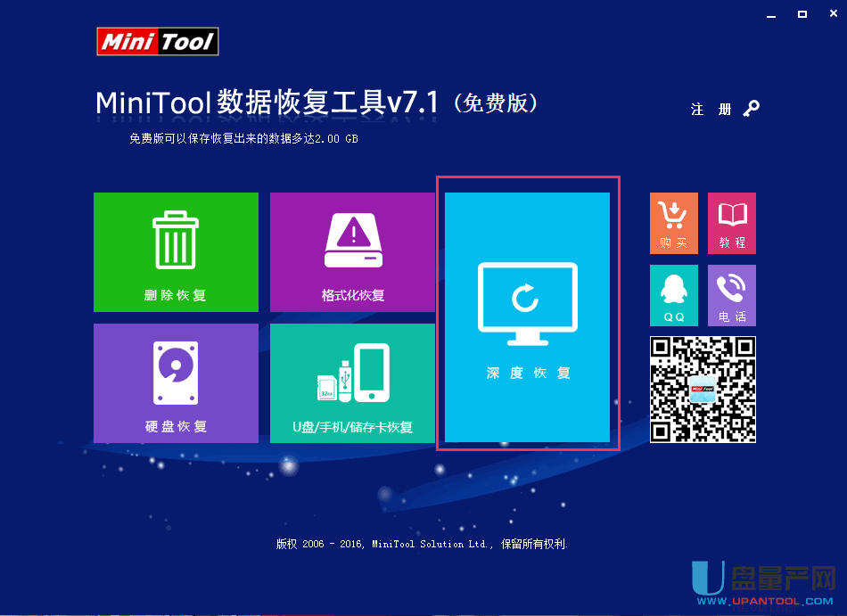Viewport: 847px width, 616px height.
Task: Click the trash bin icon in 删除恢复 tile
Action: 176,239
